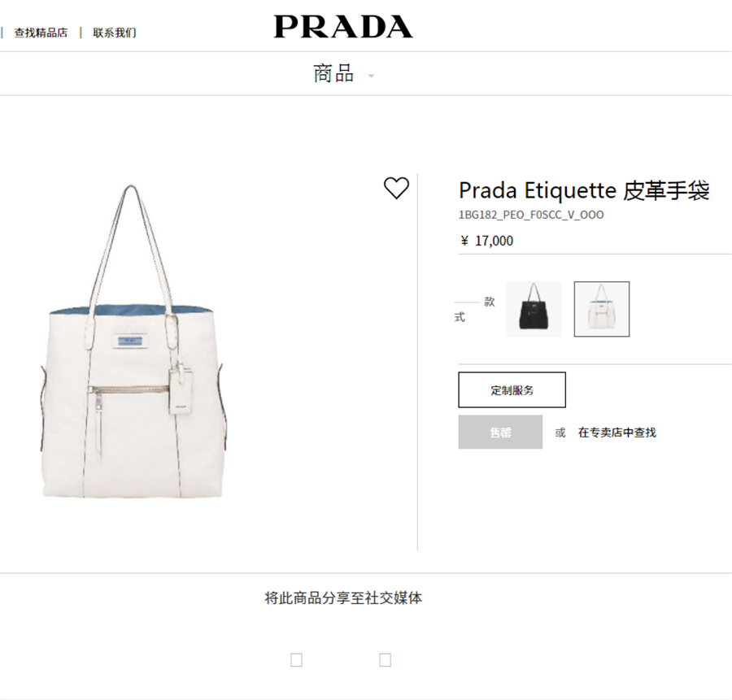This screenshot has height=700, width=732.
Task: Click the PRADA logo
Action: pyautogui.click(x=343, y=27)
